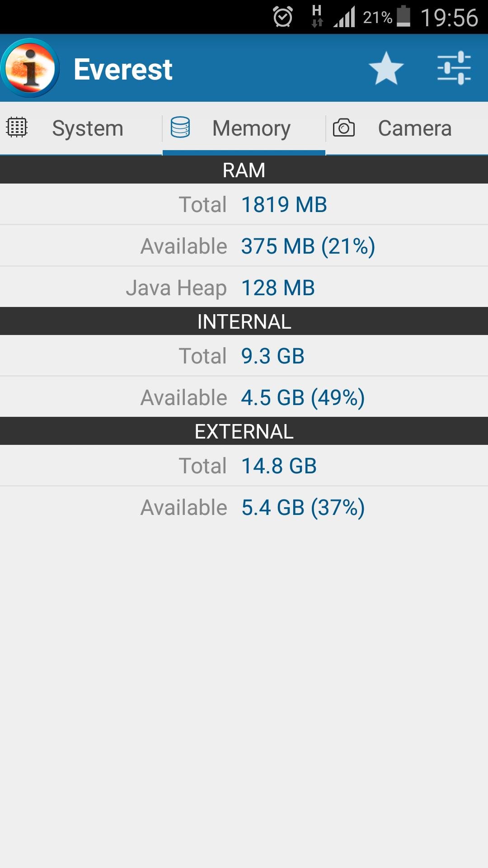Tap the Memory database icon

click(180, 127)
